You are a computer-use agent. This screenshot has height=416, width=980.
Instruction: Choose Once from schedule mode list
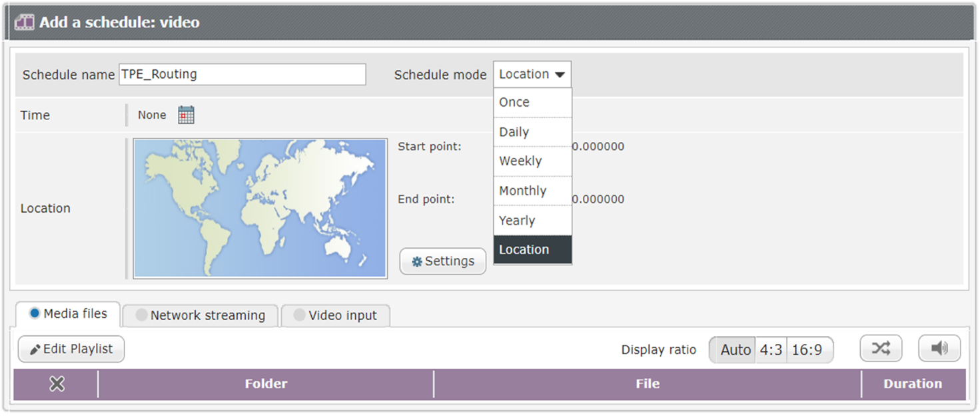pos(532,103)
